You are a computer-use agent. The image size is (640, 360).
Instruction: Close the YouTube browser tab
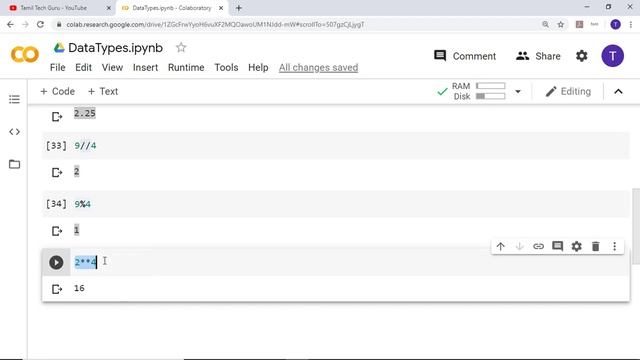(x=109, y=8)
